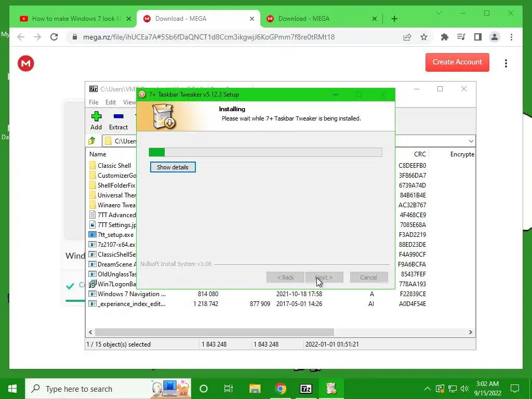Screen dimensions: 532x399
Task: Switch to 7-Zip on the taskbar
Action: (305, 389)
